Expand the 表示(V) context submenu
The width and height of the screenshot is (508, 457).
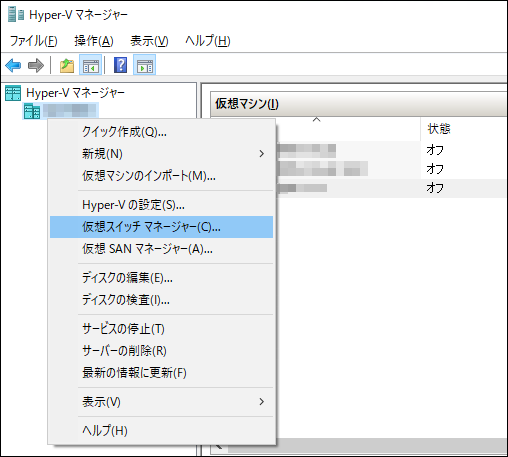tap(161, 402)
